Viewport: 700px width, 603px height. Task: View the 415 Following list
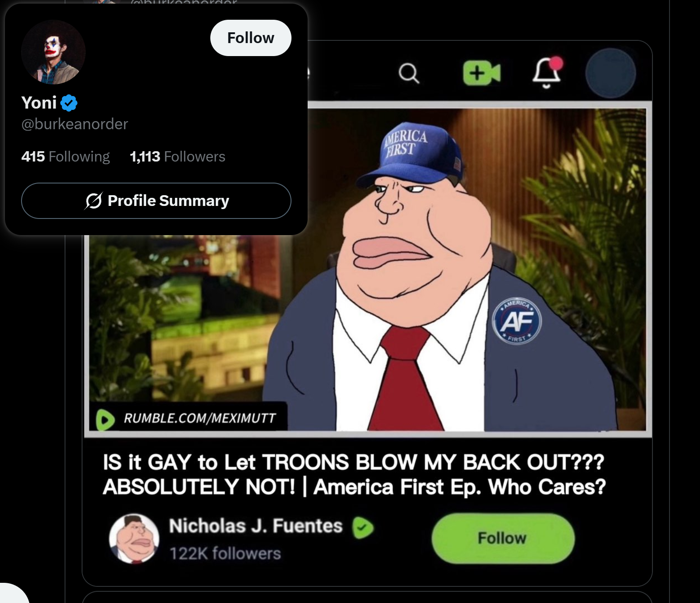[x=65, y=157]
